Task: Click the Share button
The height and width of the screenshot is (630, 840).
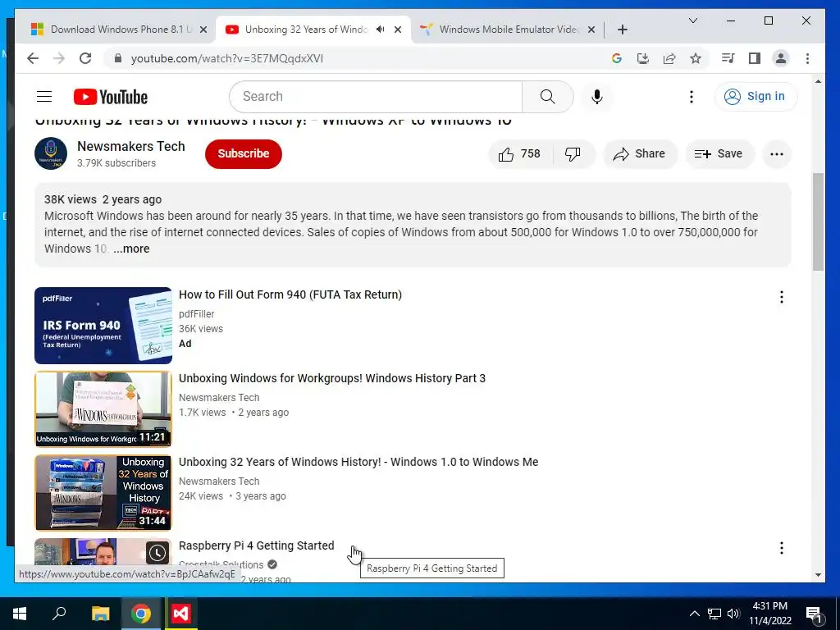Action: pyautogui.click(x=640, y=153)
